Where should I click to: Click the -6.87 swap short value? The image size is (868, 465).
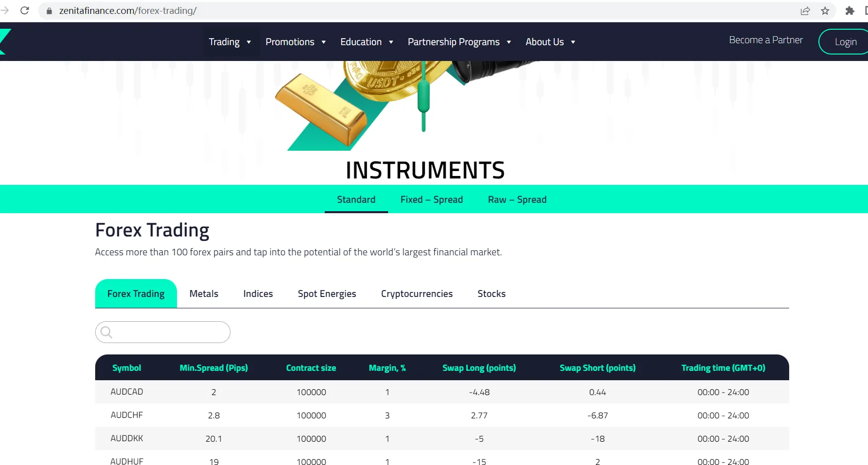[x=597, y=415]
